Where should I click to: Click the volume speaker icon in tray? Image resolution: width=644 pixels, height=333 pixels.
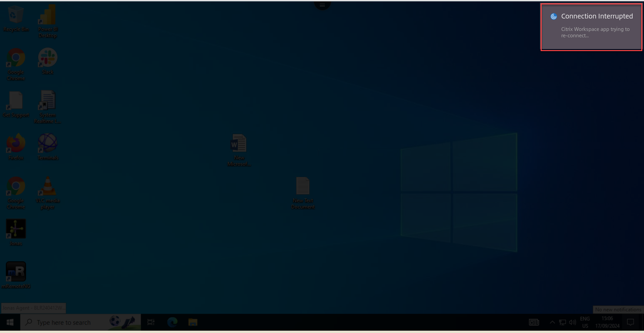[x=573, y=322]
